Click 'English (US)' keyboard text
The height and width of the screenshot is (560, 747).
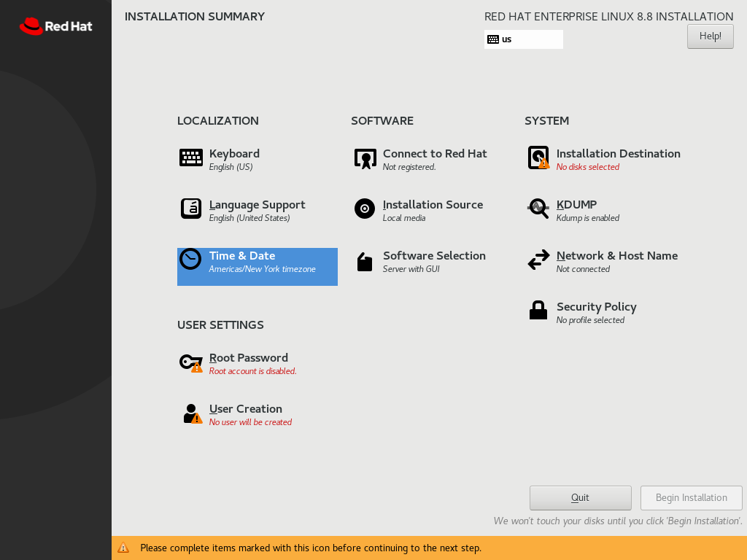(x=231, y=167)
